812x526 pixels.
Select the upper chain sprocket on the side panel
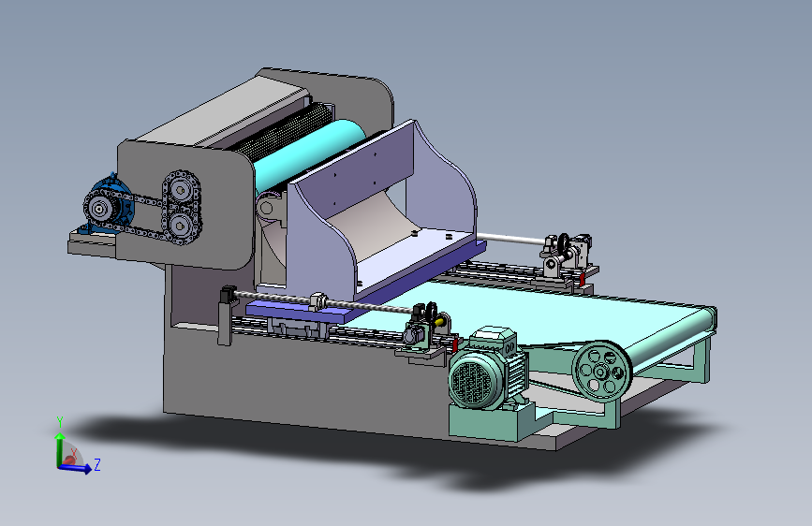(x=180, y=190)
